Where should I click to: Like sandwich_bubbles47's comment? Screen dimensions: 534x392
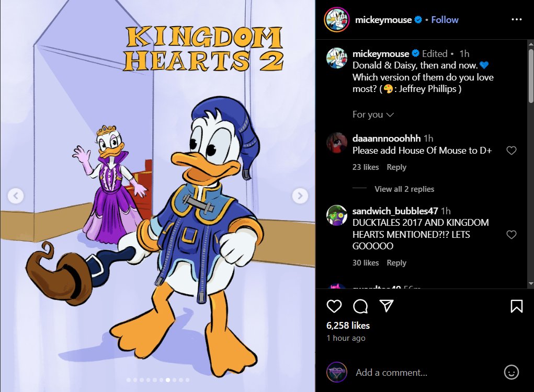point(511,235)
